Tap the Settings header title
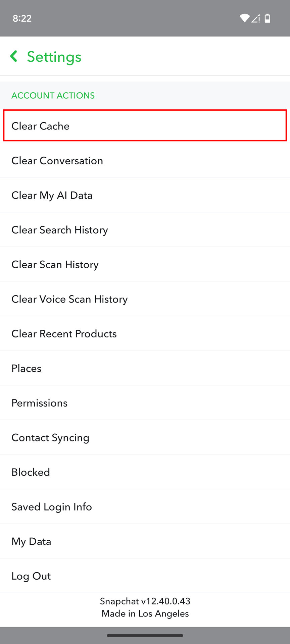 point(54,57)
